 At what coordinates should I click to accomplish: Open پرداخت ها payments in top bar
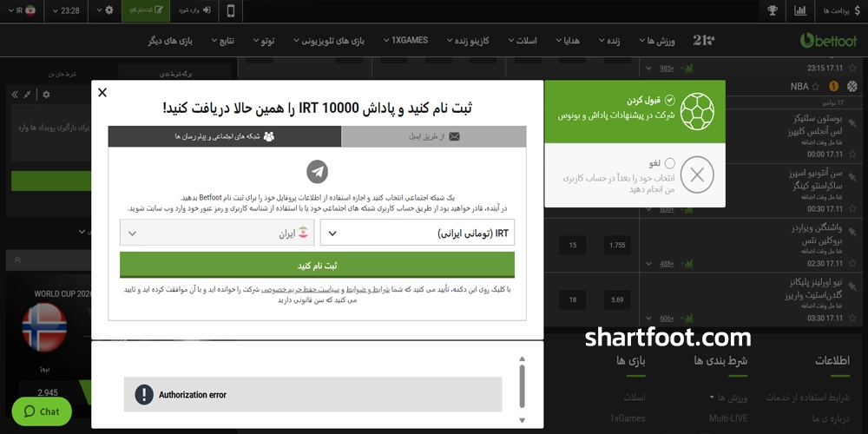click(x=840, y=10)
